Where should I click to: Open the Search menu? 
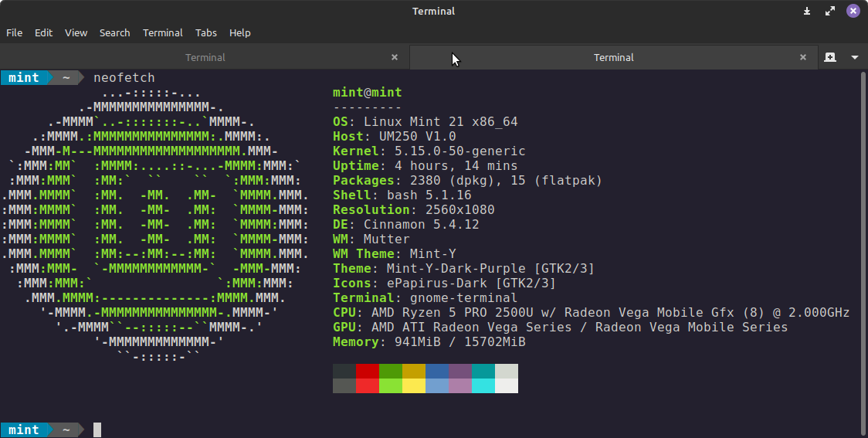pos(114,32)
